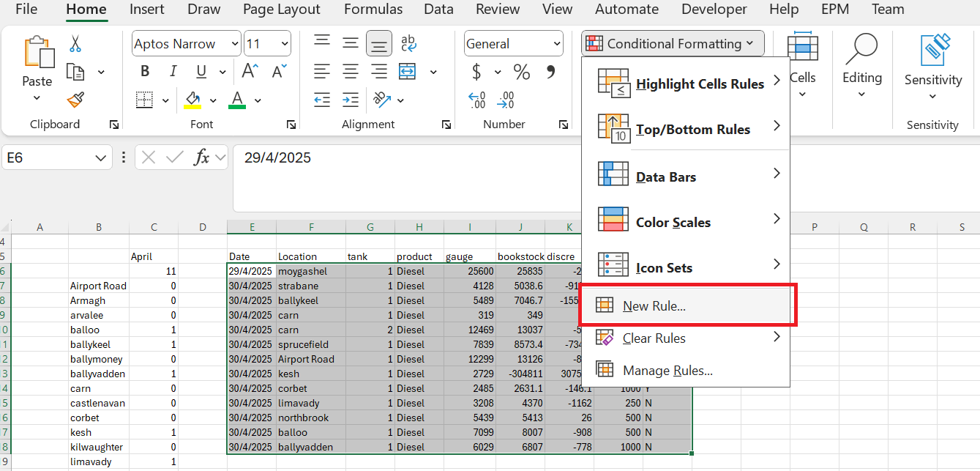The image size is (980, 471).
Task: Open Manage Rules dialog
Action: (668, 370)
